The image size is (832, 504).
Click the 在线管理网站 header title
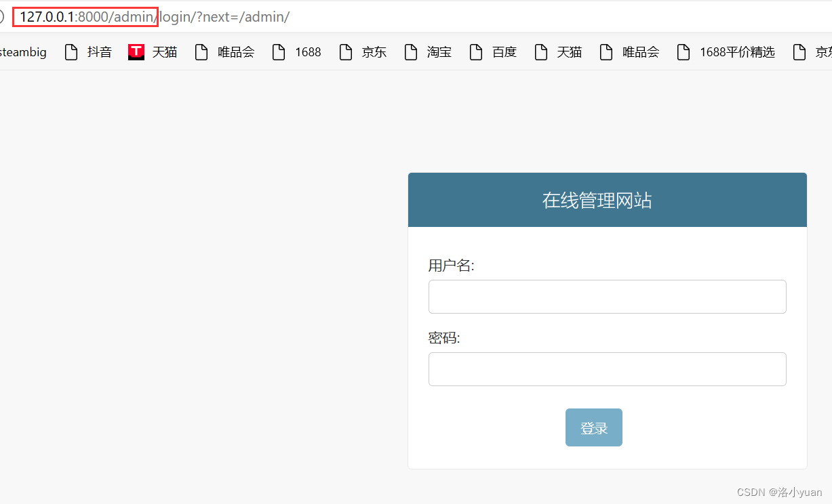point(597,201)
